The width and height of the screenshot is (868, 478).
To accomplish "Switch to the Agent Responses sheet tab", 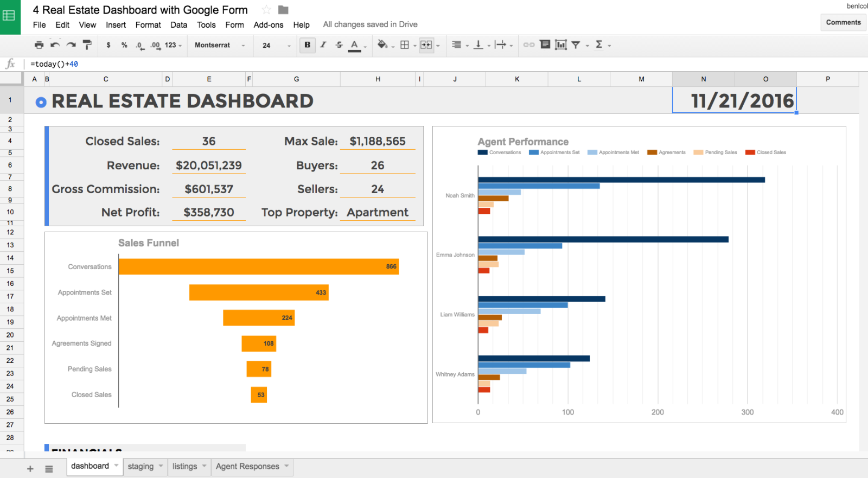I will (x=247, y=467).
